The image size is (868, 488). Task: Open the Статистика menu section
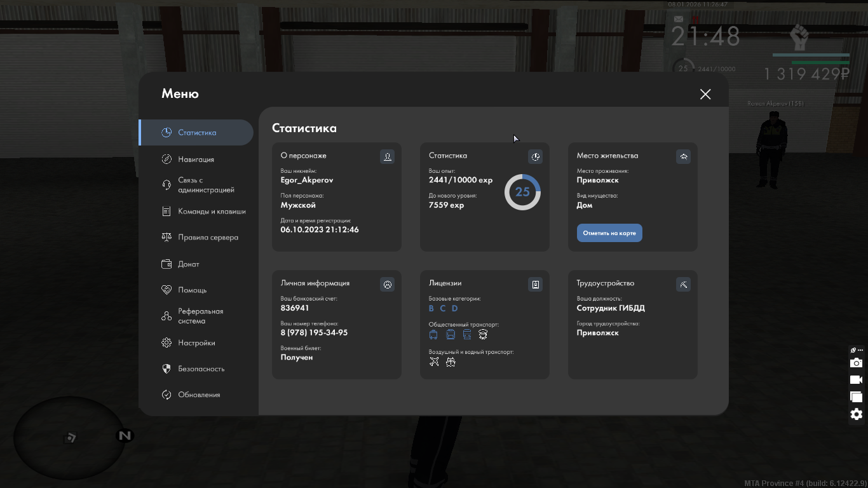coord(196,132)
